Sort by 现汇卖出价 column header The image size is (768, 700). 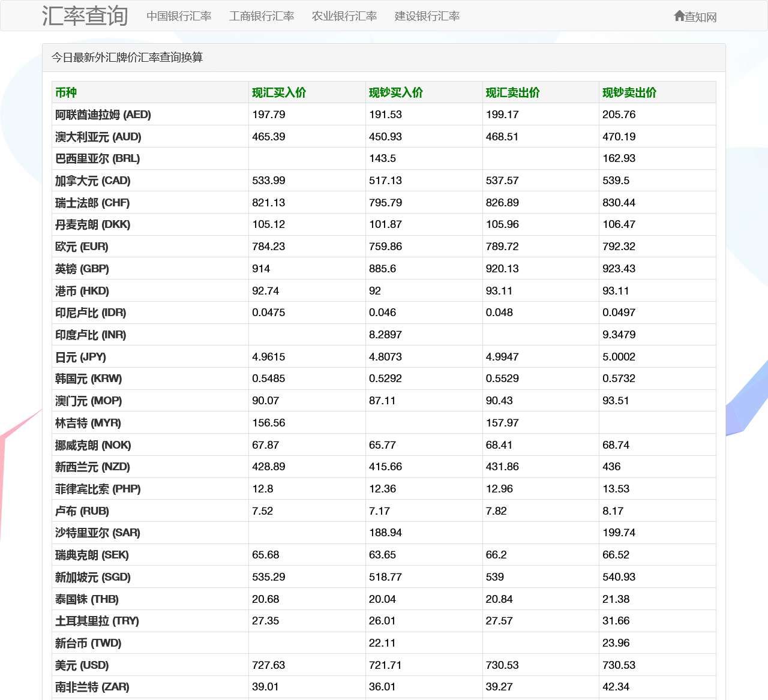(512, 92)
